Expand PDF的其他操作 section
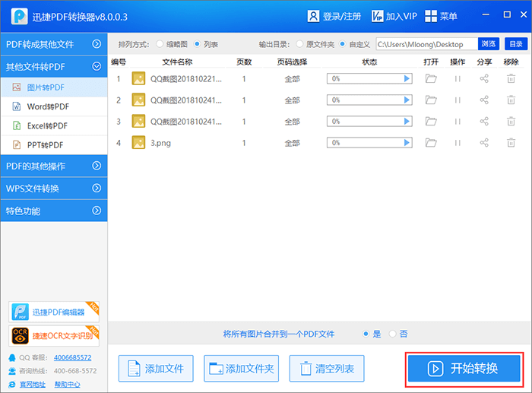 tap(54, 166)
